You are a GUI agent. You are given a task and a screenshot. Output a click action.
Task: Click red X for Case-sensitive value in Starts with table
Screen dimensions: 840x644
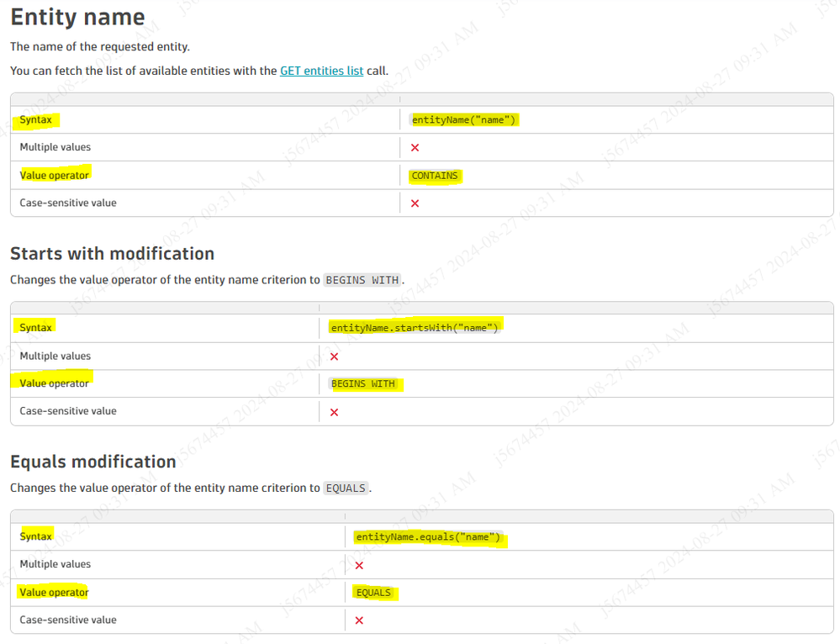click(334, 412)
